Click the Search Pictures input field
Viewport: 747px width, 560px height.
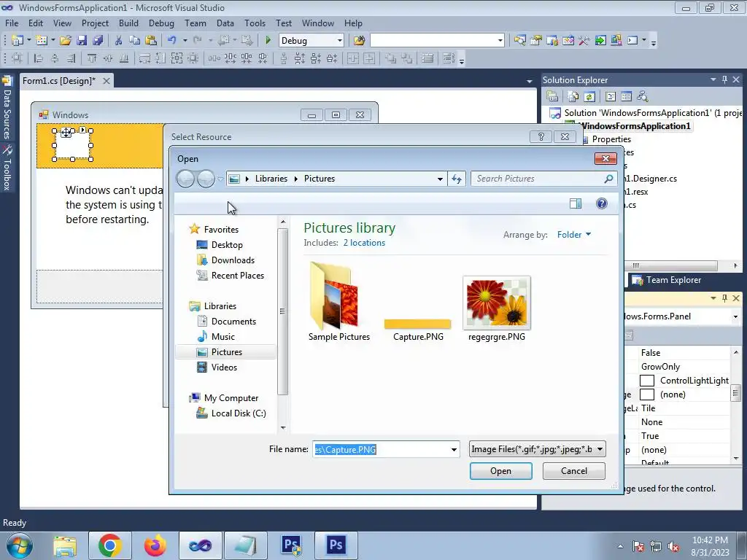pyautogui.click(x=538, y=179)
